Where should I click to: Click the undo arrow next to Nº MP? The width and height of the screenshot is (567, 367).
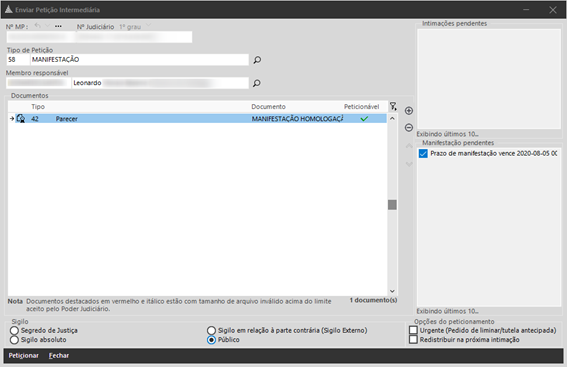tap(37, 26)
